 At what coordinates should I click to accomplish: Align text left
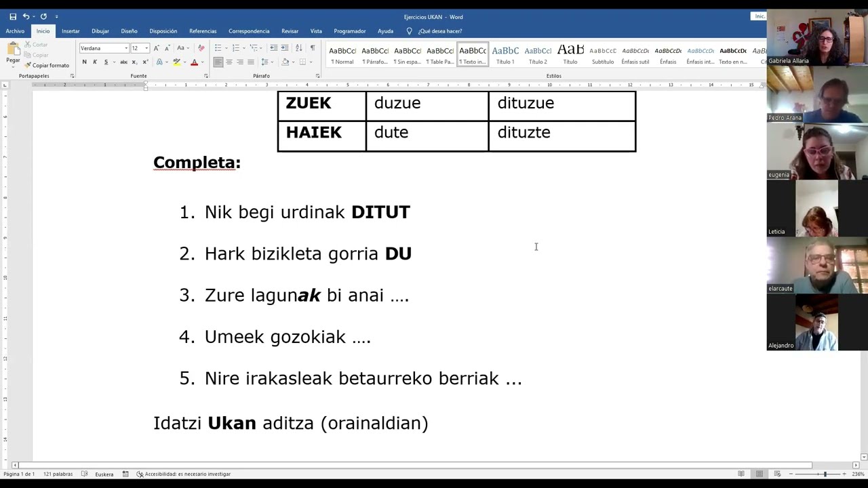[x=218, y=62]
